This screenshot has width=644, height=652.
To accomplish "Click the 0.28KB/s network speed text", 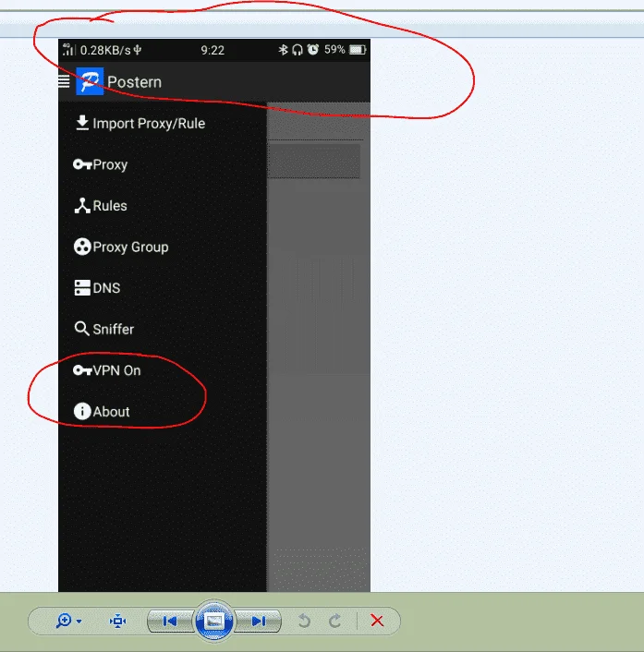I will (x=105, y=50).
